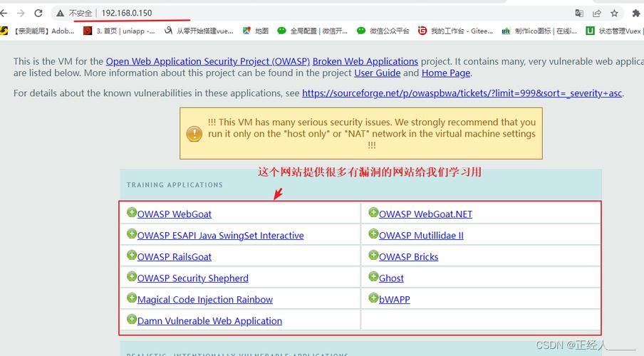Open the 全局配置 WeChat bookmark
Viewport: 644px width, 356px height.
[x=312, y=31]
